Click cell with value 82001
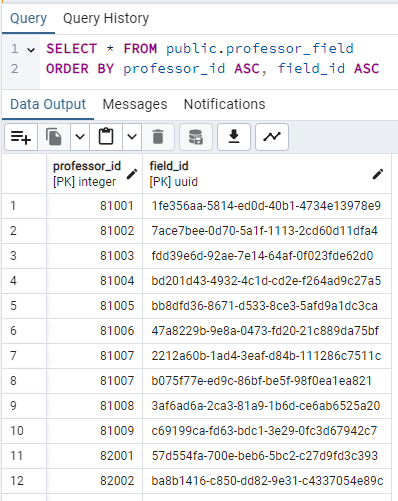The height and width of the screenshot is (501, 398). pyautogui.click(x=94, y=456)
